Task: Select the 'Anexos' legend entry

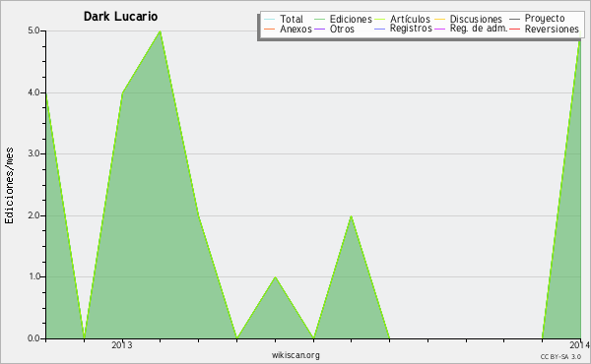Action: 295,29
